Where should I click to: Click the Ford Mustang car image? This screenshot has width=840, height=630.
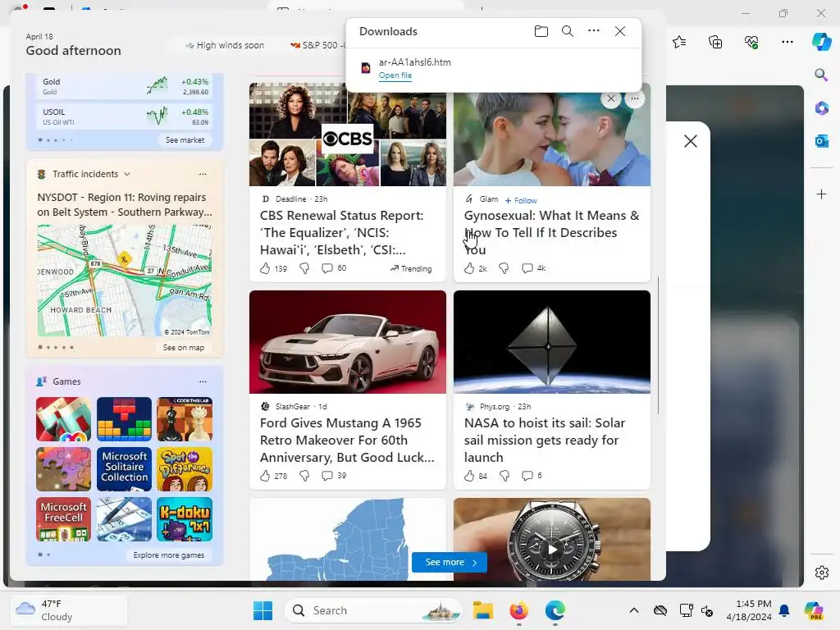coord(348,342)
